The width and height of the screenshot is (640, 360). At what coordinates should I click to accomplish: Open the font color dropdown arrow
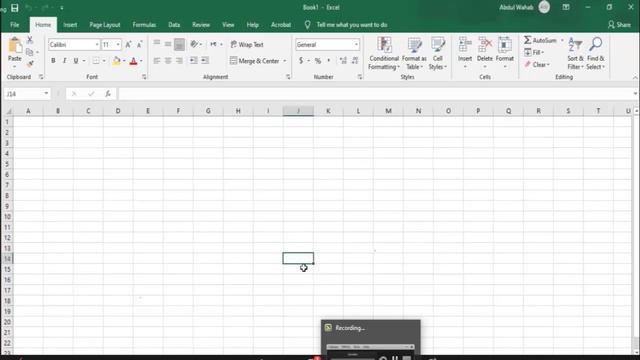141,61
